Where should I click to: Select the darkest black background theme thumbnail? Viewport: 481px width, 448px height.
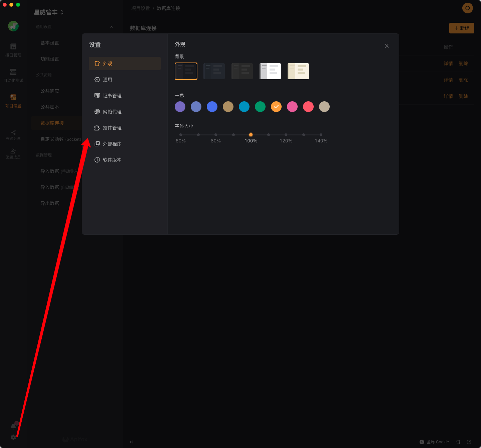pos(186,71)
